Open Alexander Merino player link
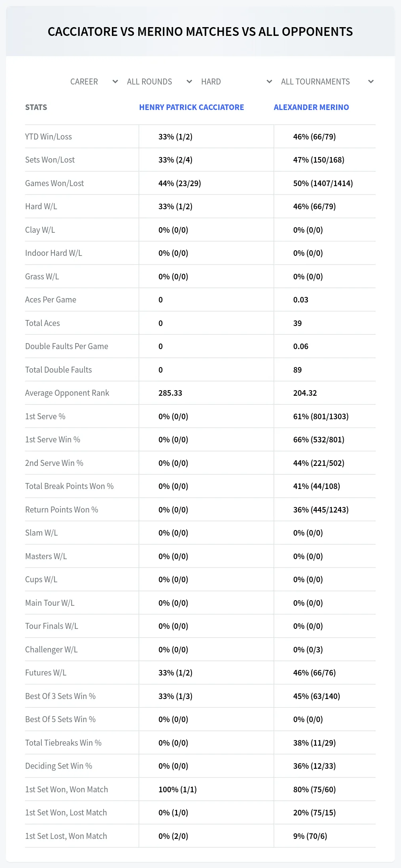 point(311,107)
